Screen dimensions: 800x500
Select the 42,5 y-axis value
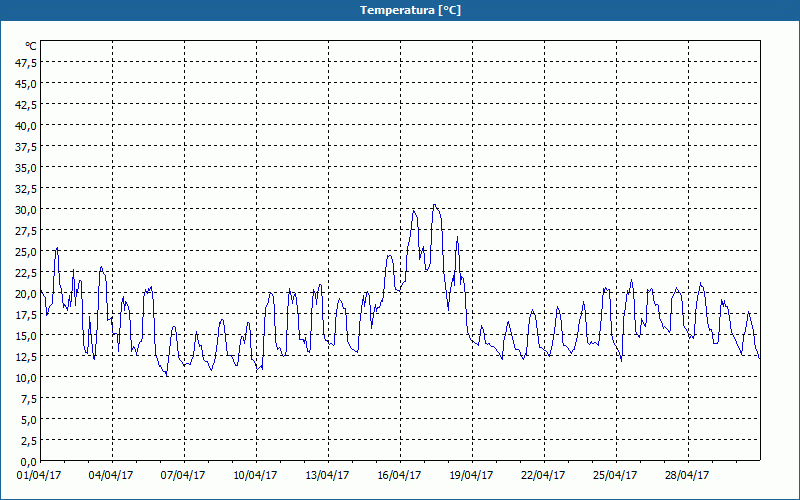tap(26, 105)
